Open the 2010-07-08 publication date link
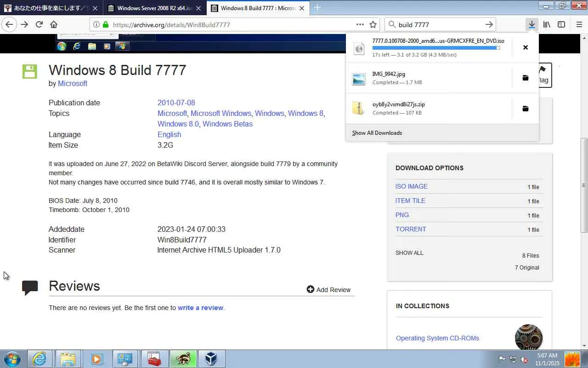This screenshot has height=368, width=588. point(176,103)
